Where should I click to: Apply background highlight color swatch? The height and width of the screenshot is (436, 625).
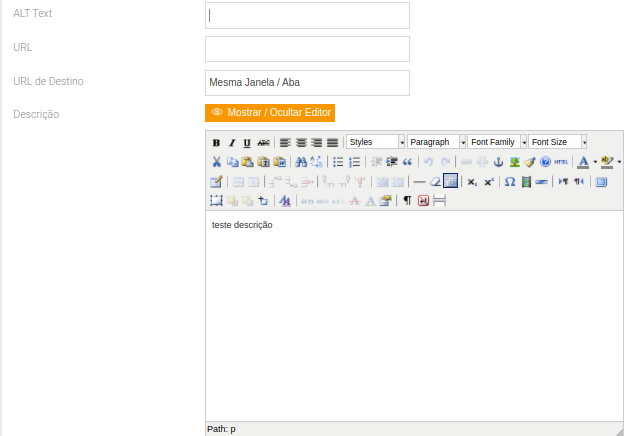tap(607, 162)
